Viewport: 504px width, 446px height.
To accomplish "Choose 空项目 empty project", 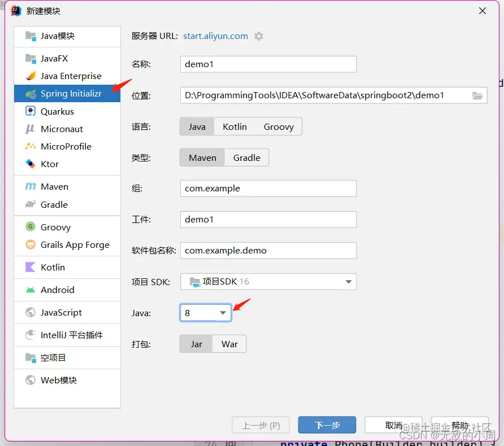I will (x=67, y=357).
